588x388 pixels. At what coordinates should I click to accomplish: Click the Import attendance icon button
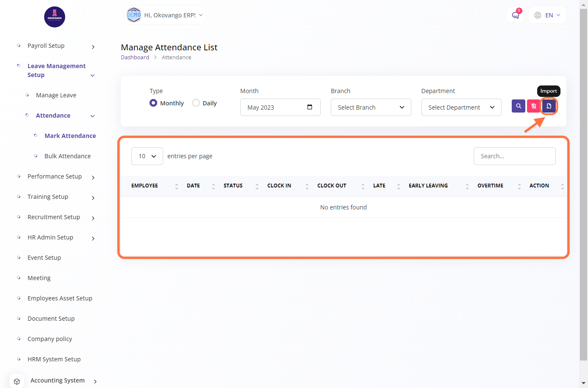tap(549, 106)
